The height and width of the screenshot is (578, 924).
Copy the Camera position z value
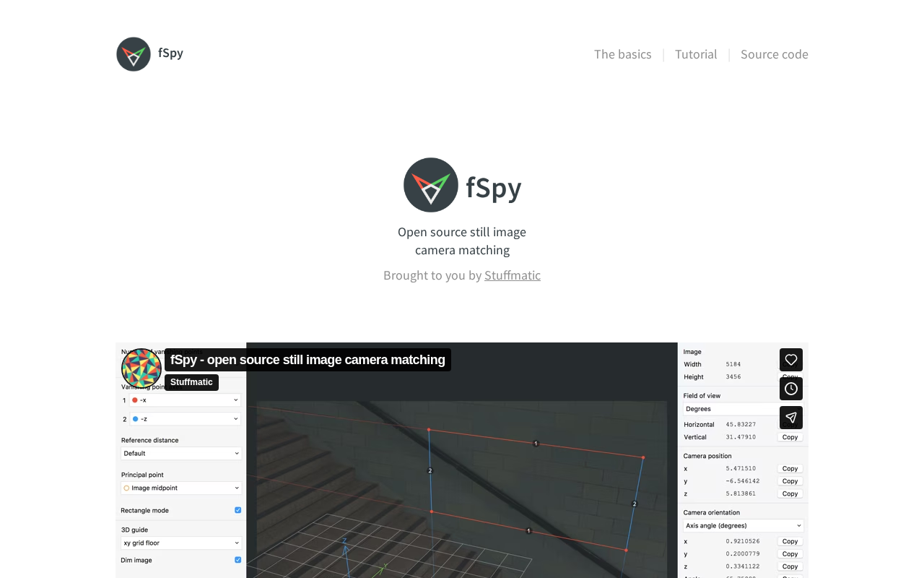790,494
